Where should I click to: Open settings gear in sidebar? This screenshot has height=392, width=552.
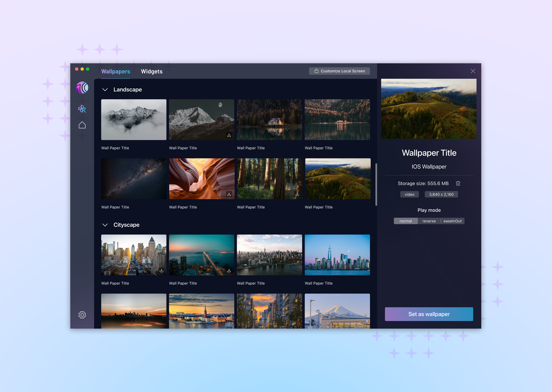tap(82, 315)
